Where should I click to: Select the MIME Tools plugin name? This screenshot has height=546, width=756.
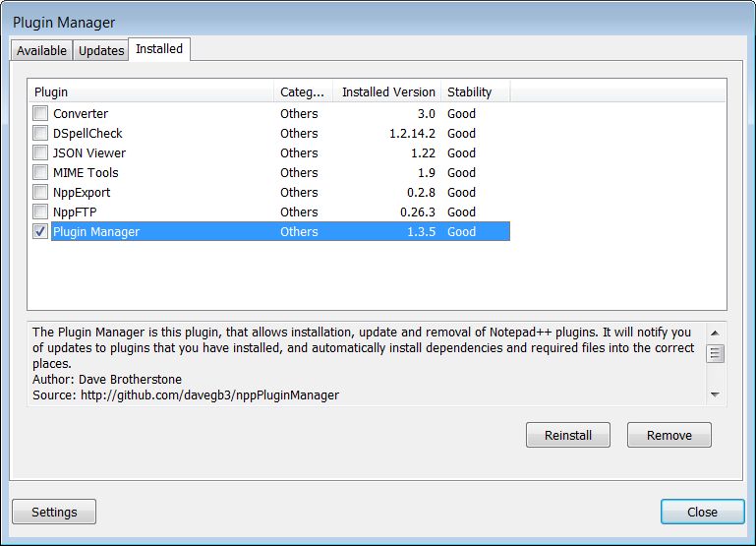pyautogui.click(x=86, y=173)
